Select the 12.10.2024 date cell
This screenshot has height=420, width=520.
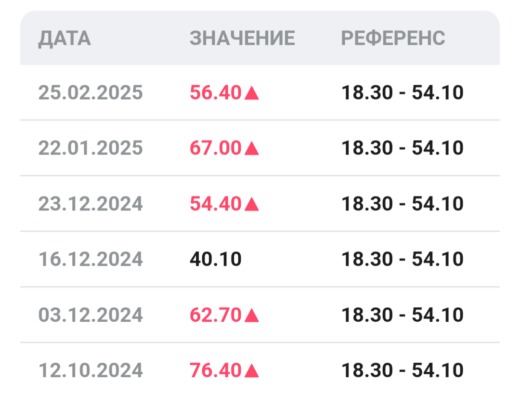tap(91, 371)
